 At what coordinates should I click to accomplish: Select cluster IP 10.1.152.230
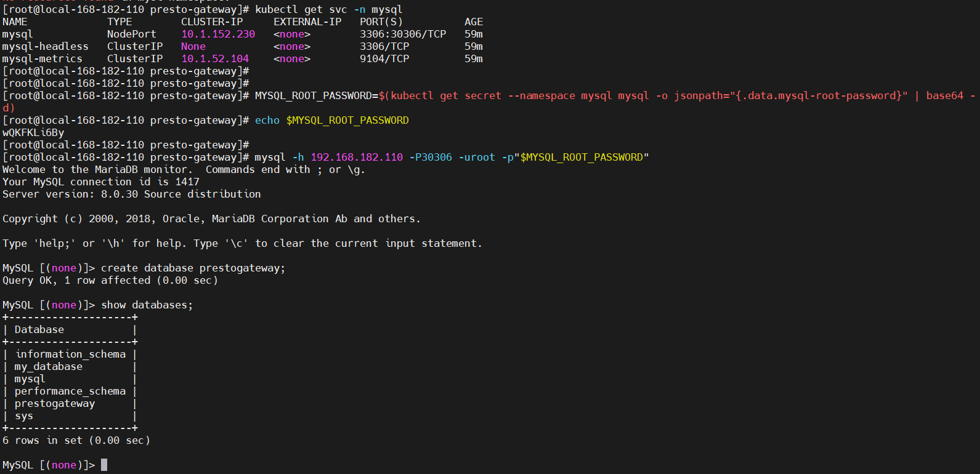click(218, 34)
